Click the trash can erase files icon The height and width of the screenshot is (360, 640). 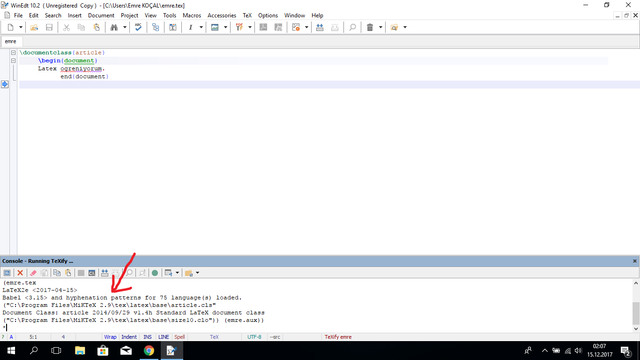pyautogui.click(x=370, y=27)
